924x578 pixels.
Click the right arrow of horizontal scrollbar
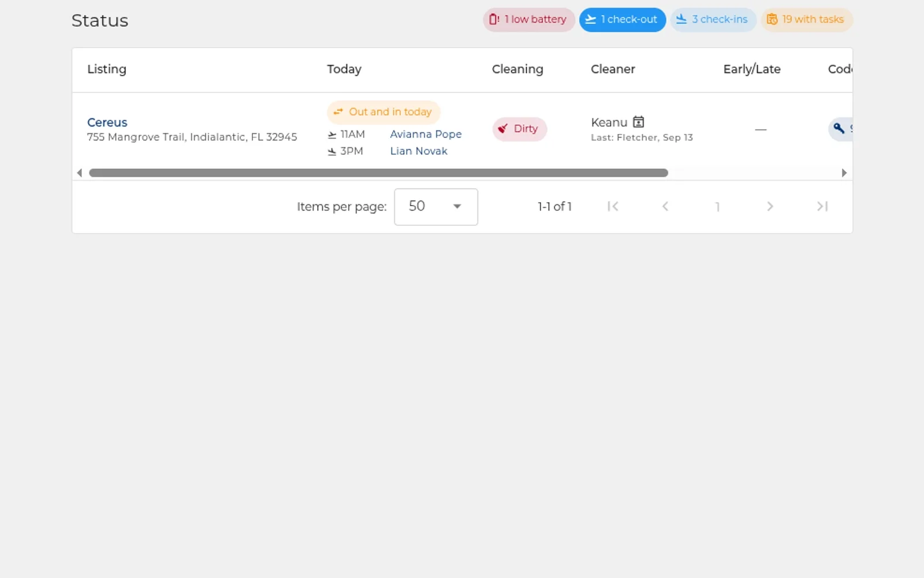(x=844, y=173)
